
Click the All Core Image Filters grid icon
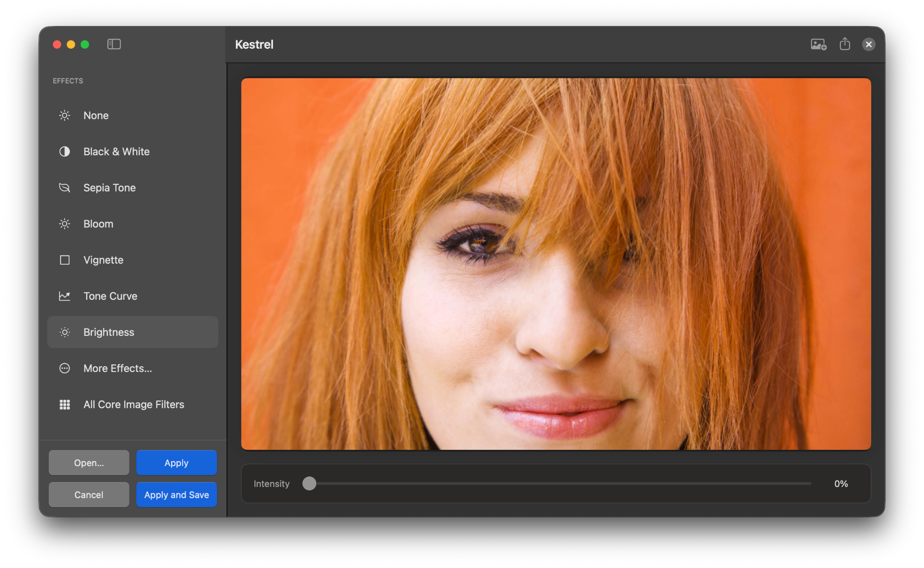(65, 404)
